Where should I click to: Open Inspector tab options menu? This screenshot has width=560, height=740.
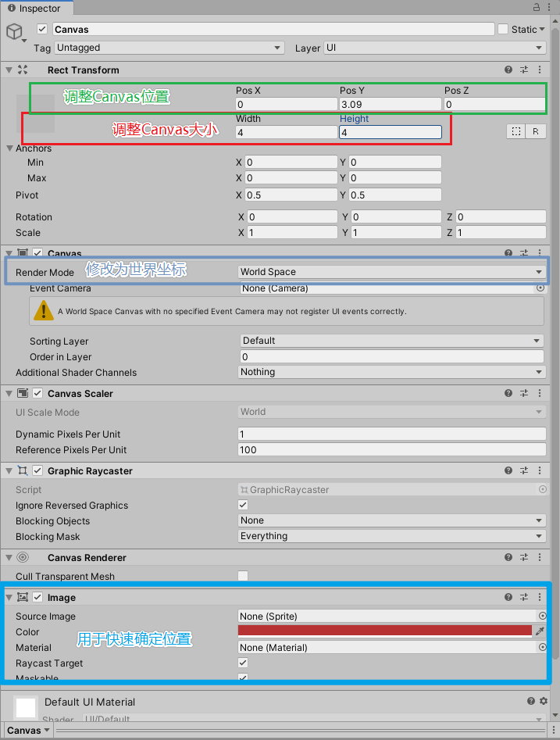[549, 7]
